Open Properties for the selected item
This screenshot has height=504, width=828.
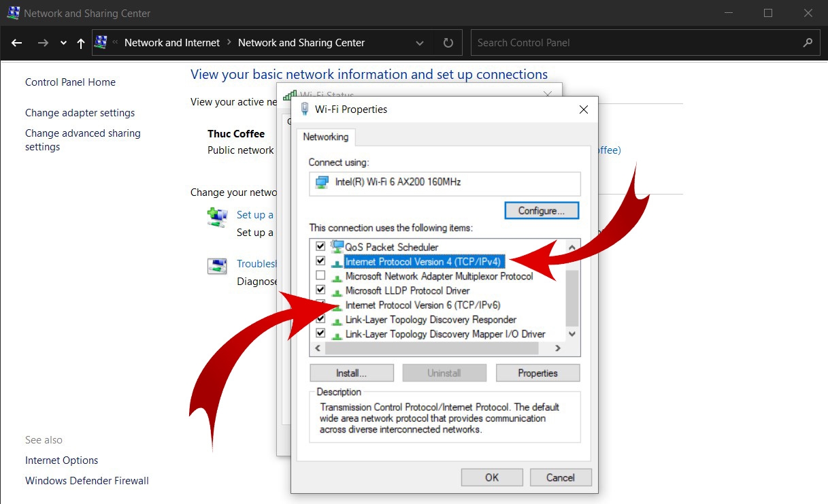coord(537,373)
